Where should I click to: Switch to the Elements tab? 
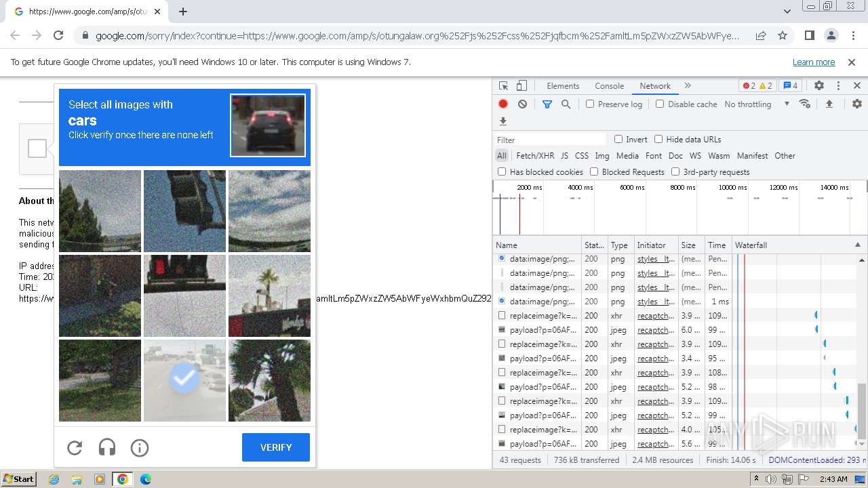coord(563,86)
